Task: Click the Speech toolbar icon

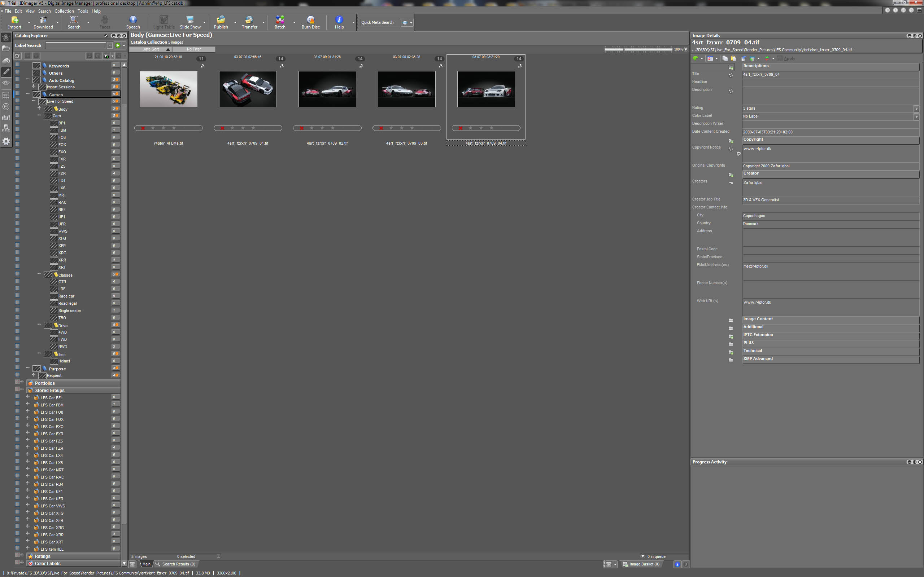Action: pos(133,22)
